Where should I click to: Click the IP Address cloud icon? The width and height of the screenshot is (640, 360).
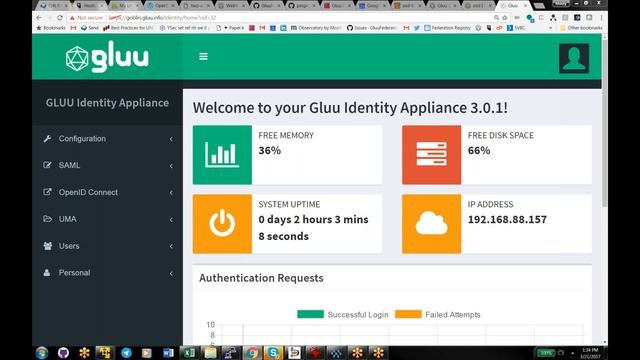pyautogui.click(x=431, y=224)
